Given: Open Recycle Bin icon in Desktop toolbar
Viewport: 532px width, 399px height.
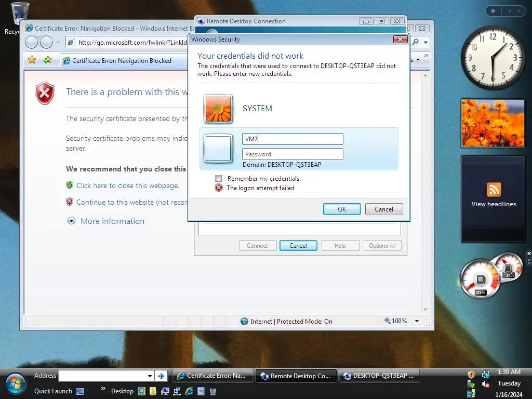Looking at the screenshot, I should pyautogui.click(x=212, y=392).
